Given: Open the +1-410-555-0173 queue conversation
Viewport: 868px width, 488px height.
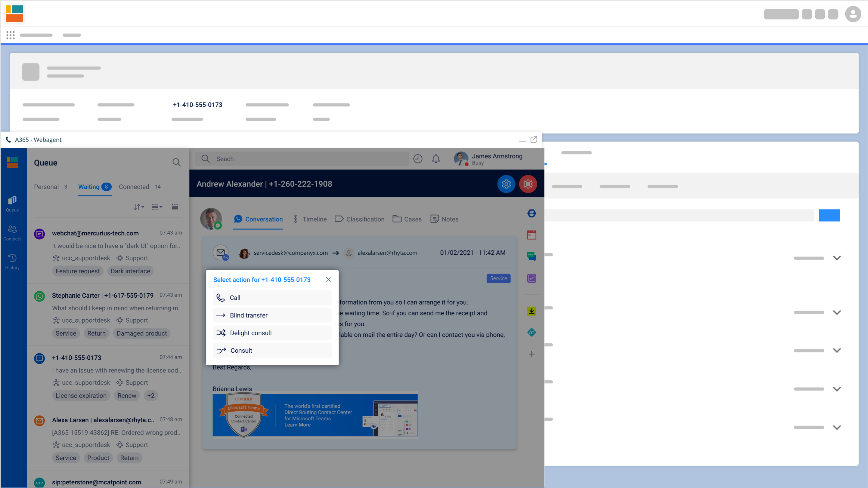Looking at the screenshot, I should coord(108,377).
